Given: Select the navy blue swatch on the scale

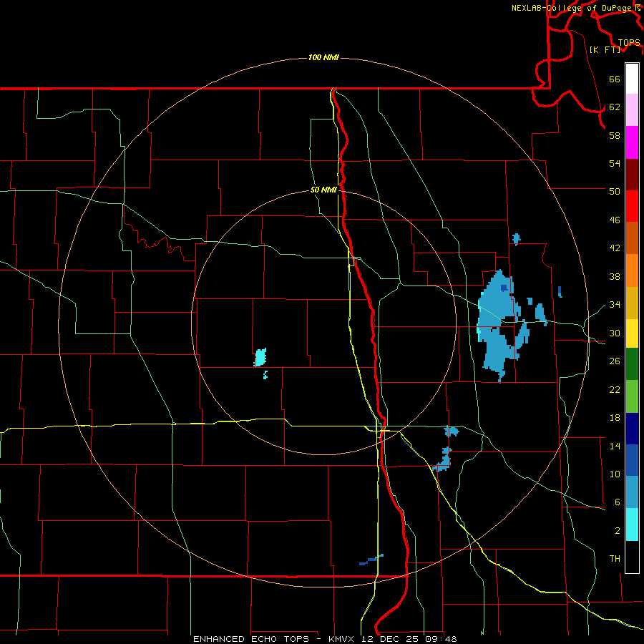Looking at the screenshot, I should (632, 429).
